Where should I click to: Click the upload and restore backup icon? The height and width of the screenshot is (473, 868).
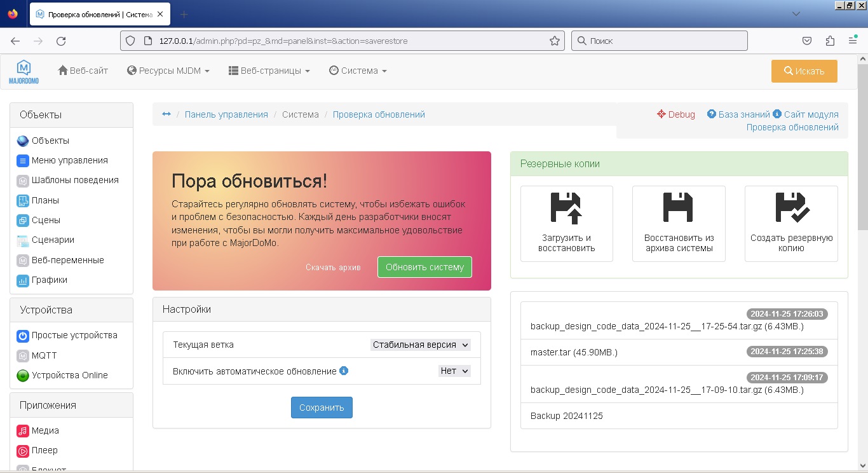(x=566, y=208)
